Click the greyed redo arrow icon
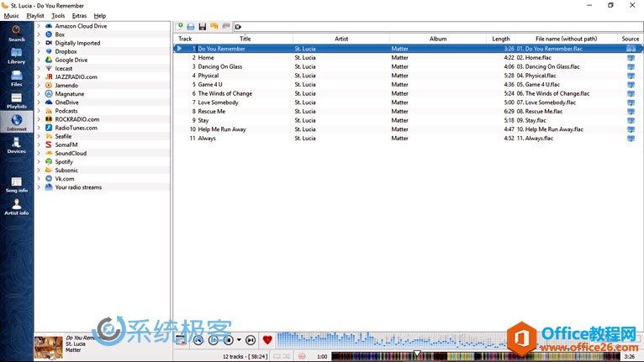644x362 pixels. click(226, 26)
